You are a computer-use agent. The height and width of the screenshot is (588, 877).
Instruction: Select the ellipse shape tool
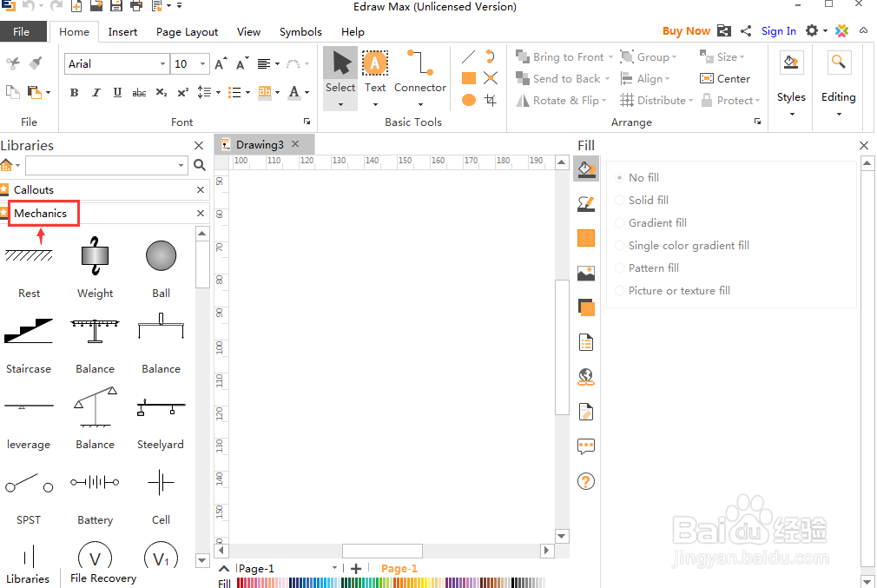469,100
